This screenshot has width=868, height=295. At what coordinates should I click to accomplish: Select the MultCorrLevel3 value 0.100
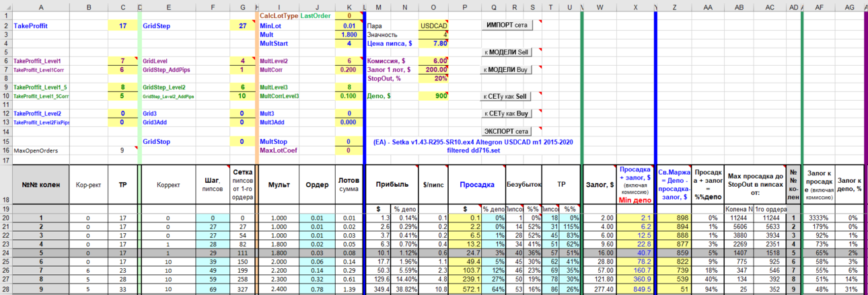[349, 96]
